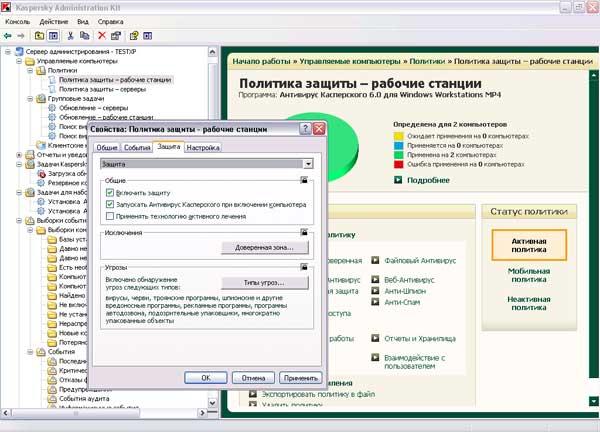Click the red legend swatch Ошибка применения

(399, 164)
